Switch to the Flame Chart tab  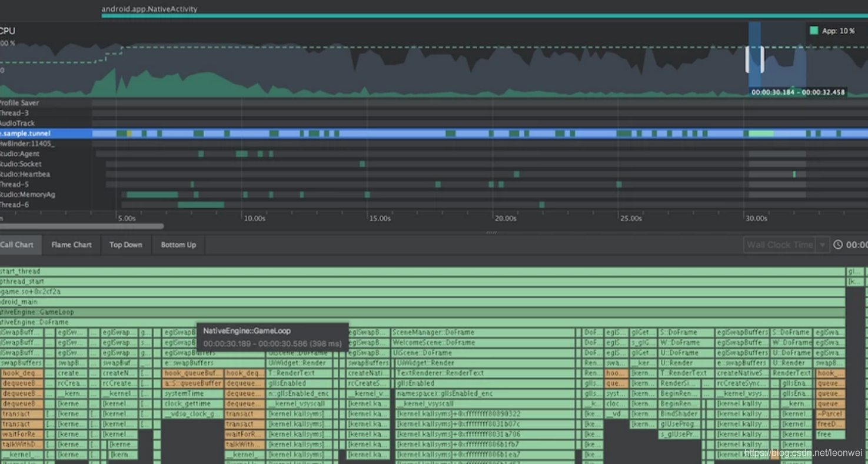71,245
